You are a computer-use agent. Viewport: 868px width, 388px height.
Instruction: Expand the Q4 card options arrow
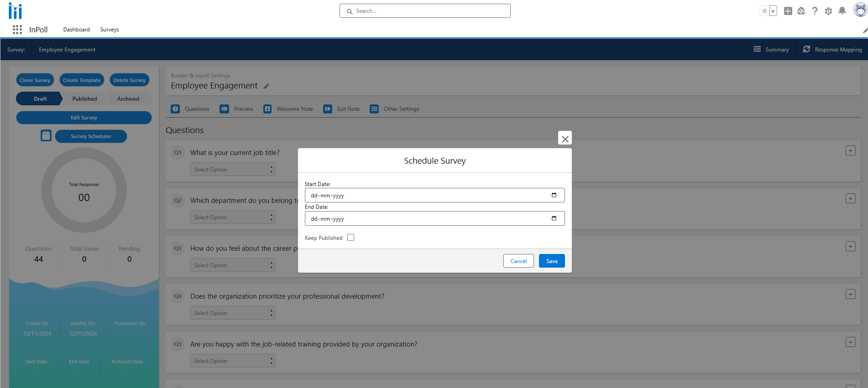tap(851, 295)
